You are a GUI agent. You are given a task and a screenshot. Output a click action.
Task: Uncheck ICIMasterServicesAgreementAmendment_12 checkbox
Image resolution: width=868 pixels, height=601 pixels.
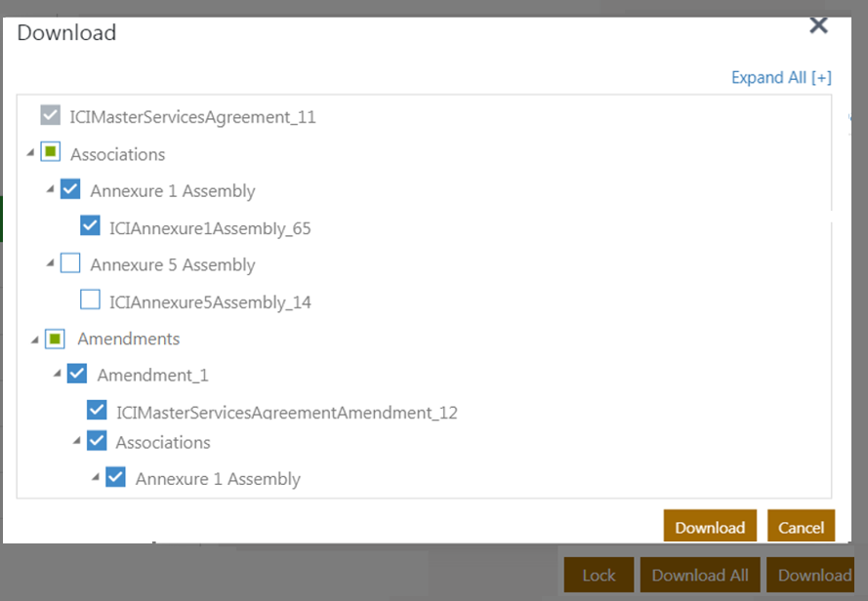pyautogui.click(x=97, y=411)
